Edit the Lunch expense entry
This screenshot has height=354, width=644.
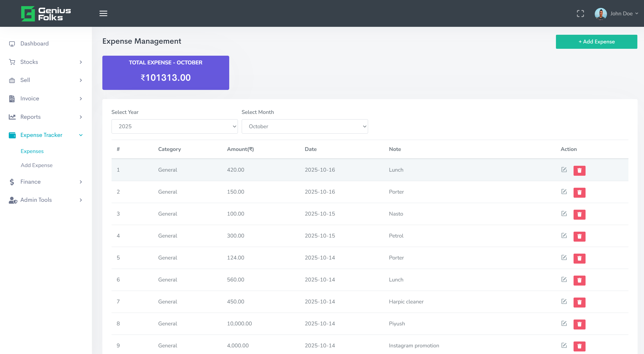(x=564, y=170)
